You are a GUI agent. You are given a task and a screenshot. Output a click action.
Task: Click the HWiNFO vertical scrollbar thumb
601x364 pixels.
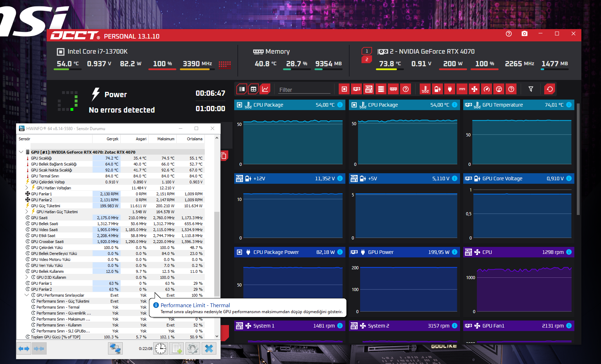[x=217, y=254]
